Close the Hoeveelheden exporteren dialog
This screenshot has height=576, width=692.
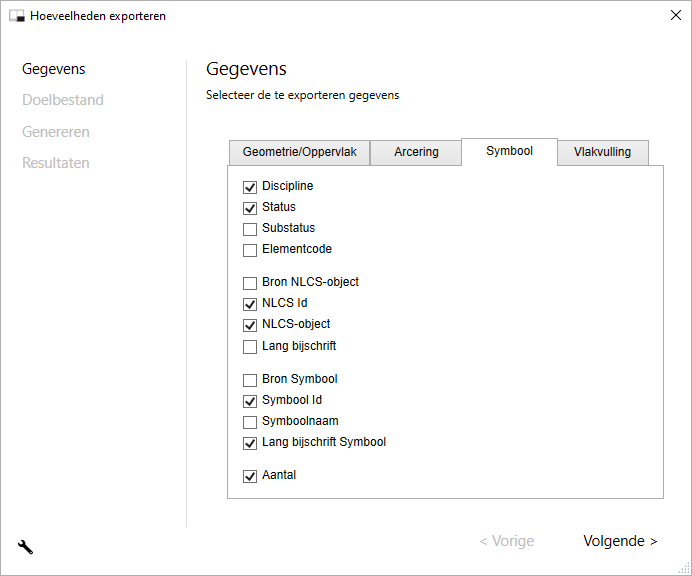pyautogui.click(x=674, y=16)
